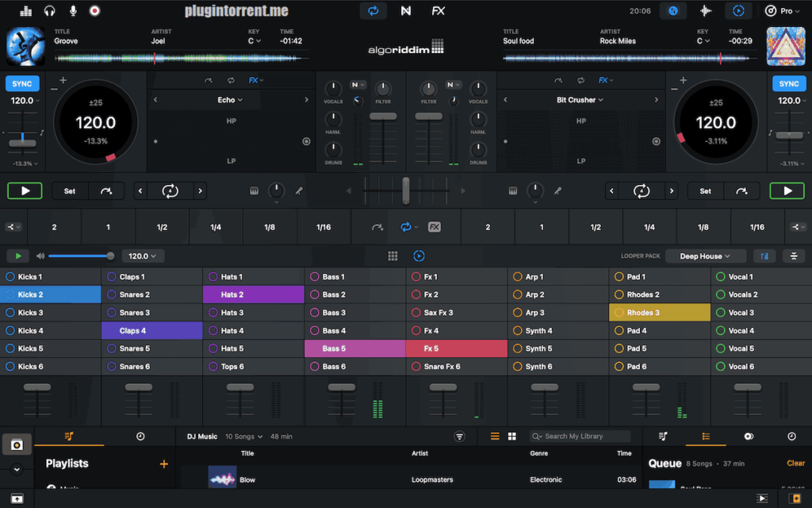
Task: Click the crossfader handle
Action: (406, 190)
